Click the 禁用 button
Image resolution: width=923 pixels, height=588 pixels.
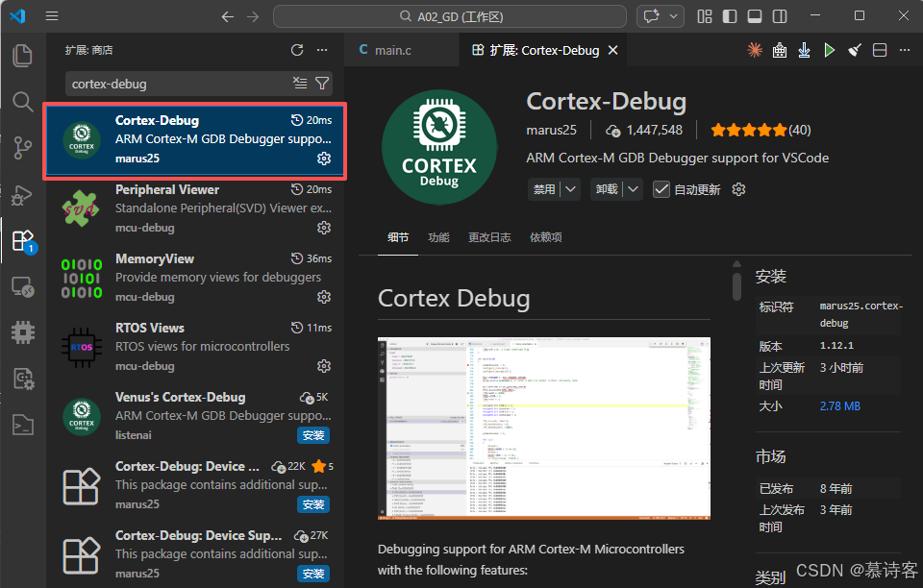pyautogui.click(x=544, y=189)
